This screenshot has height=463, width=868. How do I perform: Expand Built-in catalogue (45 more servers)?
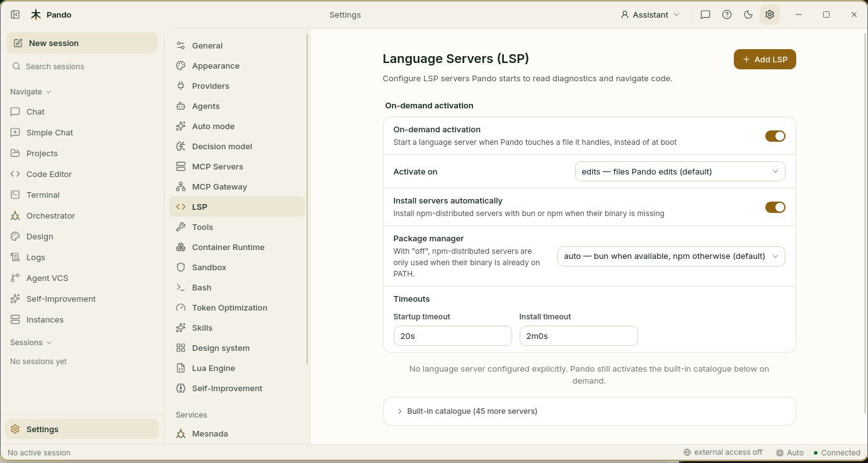589,411
